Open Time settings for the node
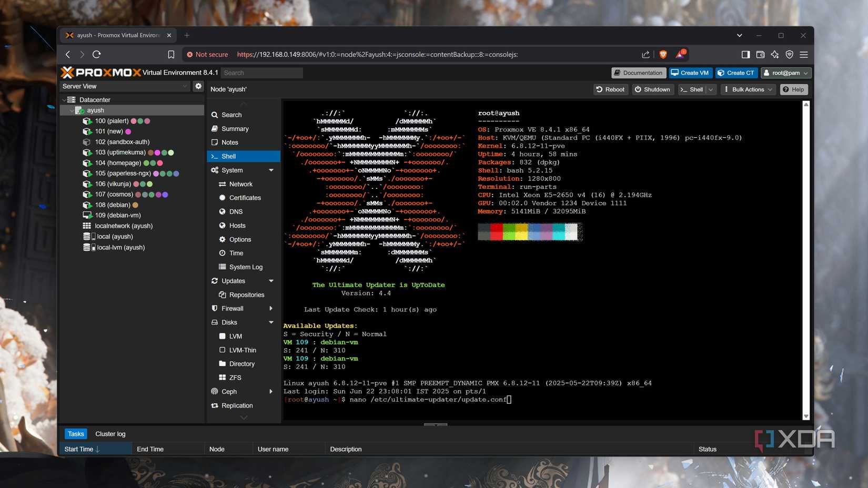 (x=235, y=253)
